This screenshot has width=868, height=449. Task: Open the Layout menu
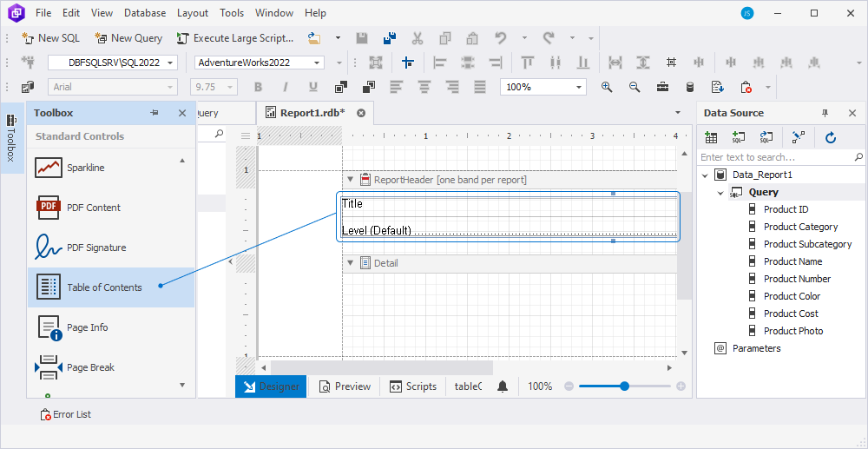[x=193, y=13]
